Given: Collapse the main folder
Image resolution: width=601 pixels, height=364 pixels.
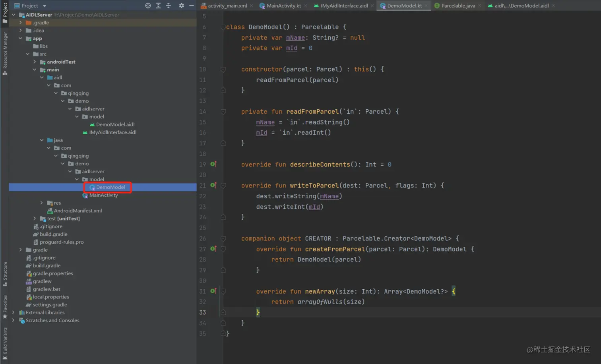Looking at the screenshot, I should (35, 70).
